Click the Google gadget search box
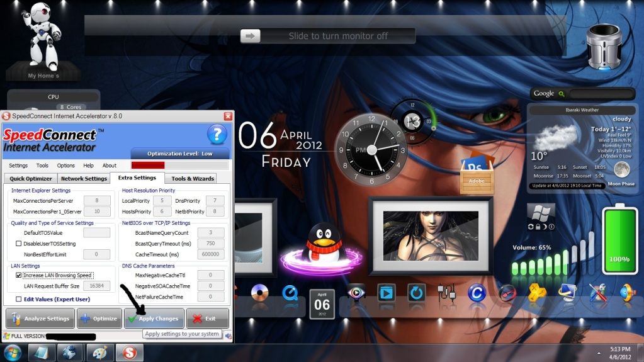644x362 pixels. [x=602, y=94]
